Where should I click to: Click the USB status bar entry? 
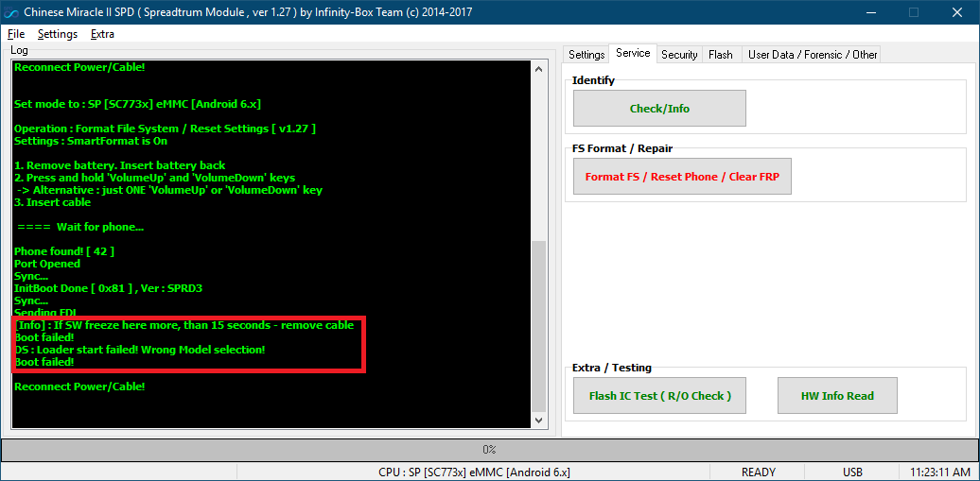(x=852, y=472)
